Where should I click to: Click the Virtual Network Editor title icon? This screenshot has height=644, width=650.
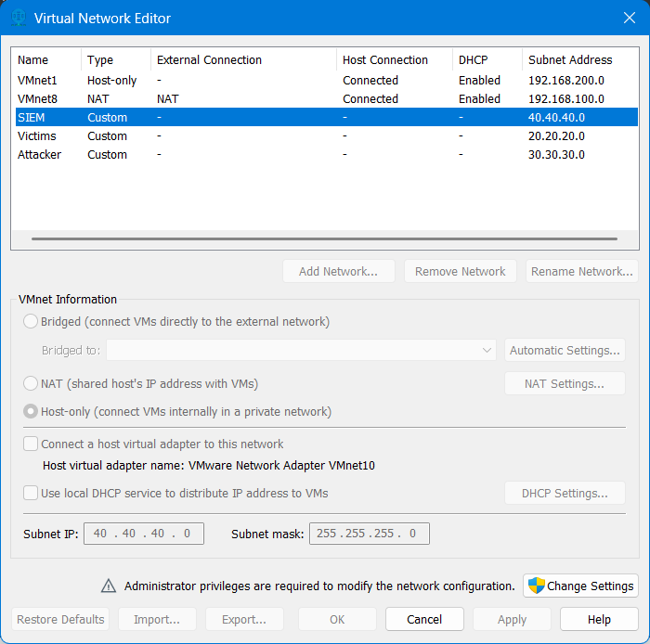tap(18, 18)
